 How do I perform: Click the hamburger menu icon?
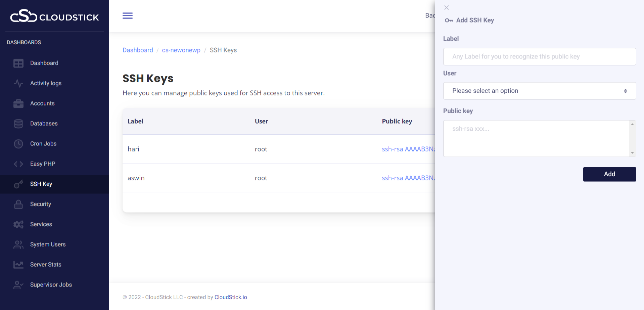tap(127, 16)
